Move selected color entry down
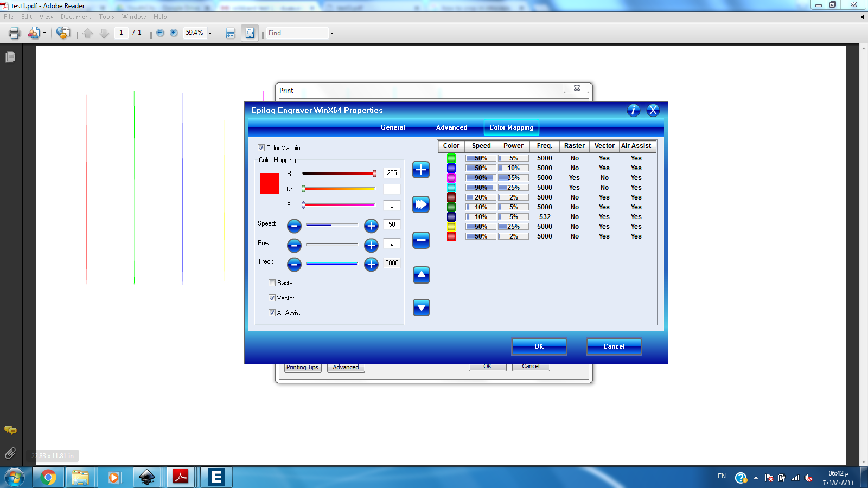The image size is (868, 488). 422,307
